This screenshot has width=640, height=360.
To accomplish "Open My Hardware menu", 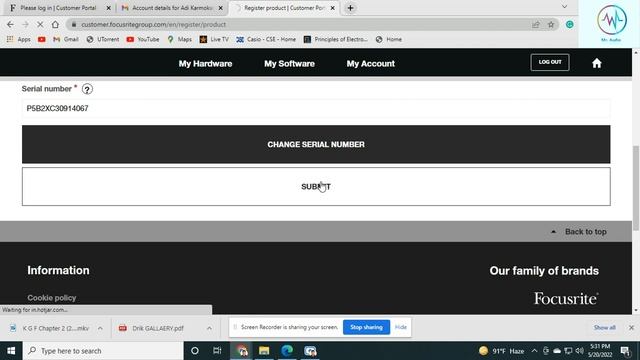I will (x=205, y=64).
